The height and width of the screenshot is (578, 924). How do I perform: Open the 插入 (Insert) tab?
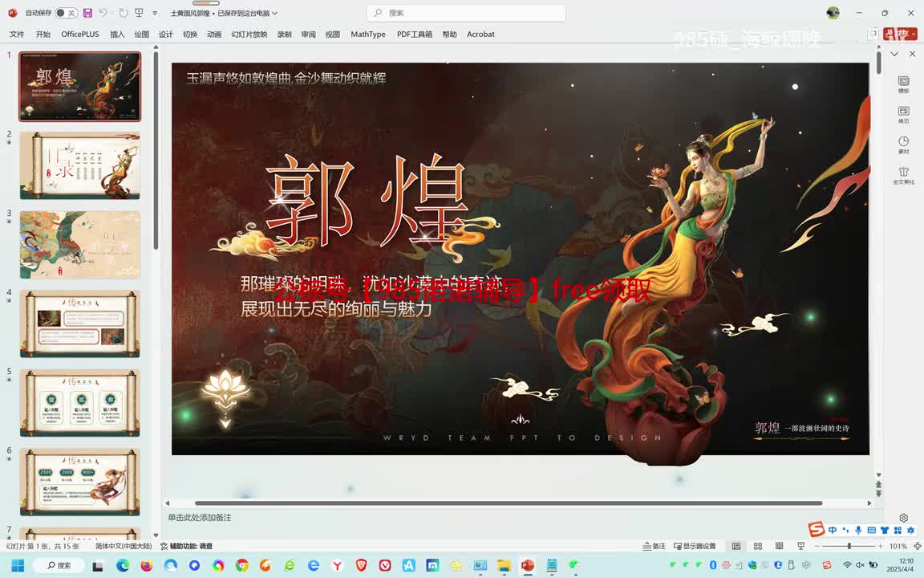(x=117, y=35)
